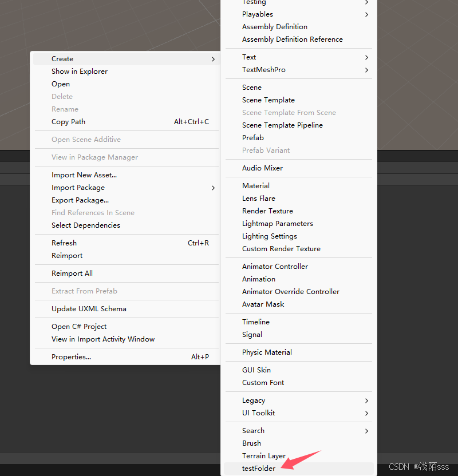Create a Physic Material

pyautogui.click(x=299, y=352)
